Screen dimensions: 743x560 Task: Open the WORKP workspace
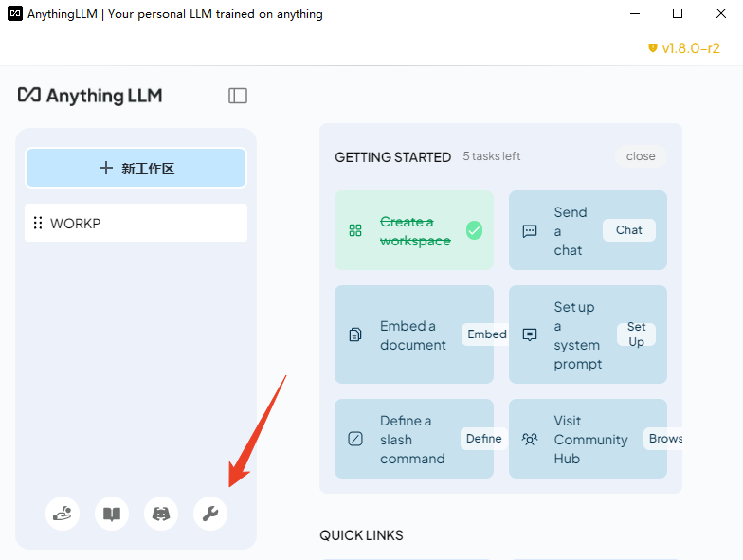point(136,224)
